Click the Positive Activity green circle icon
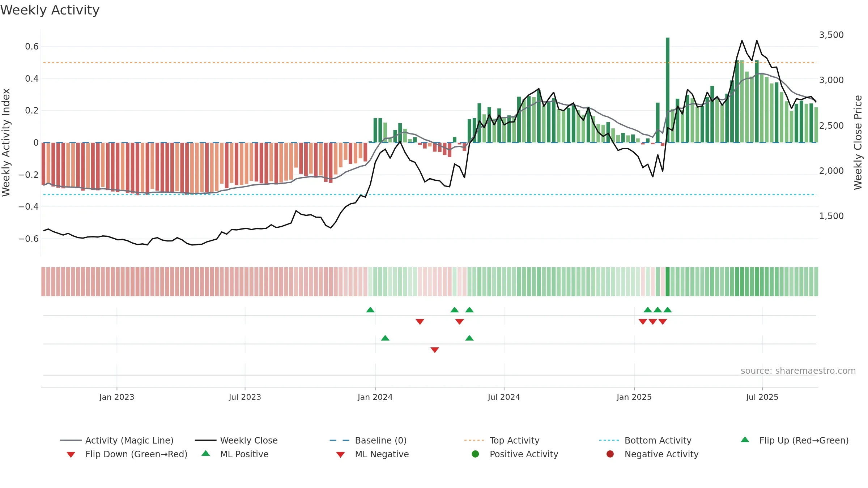 (x=475, y=454)
